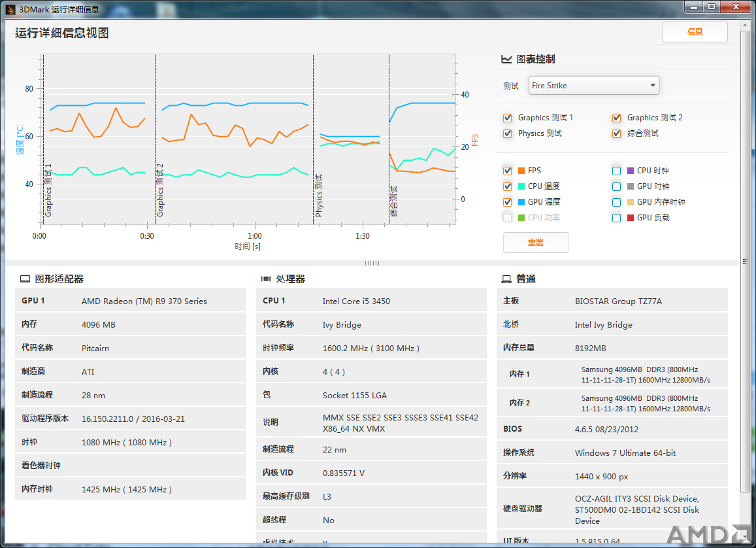This screenshot has height=548, width=756.
Task: Click the splitter handle below the chart
Action: click(x=372, y=263)
